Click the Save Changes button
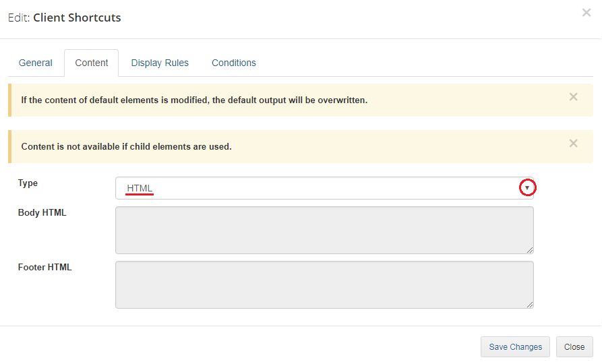602x364 pixels. pos(515,346)
